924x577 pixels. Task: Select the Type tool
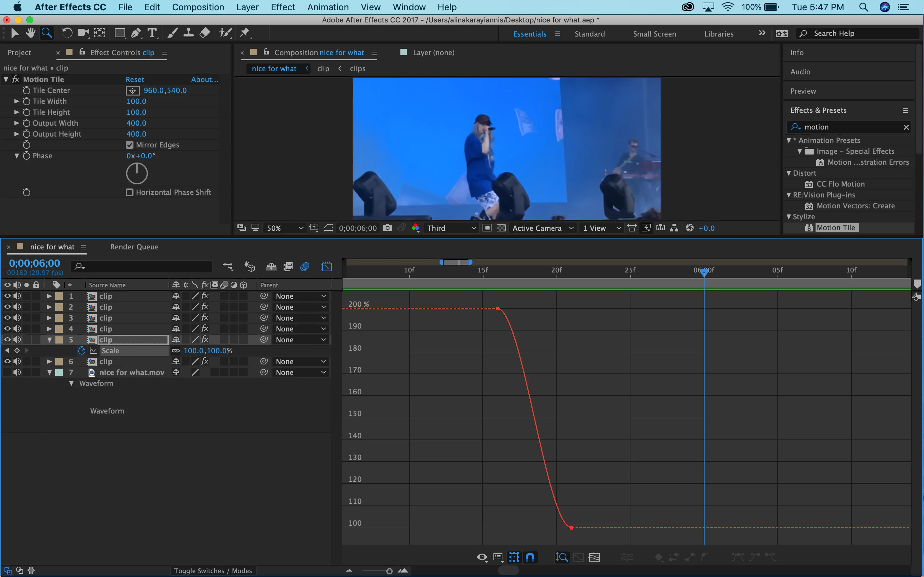(152, 33)
